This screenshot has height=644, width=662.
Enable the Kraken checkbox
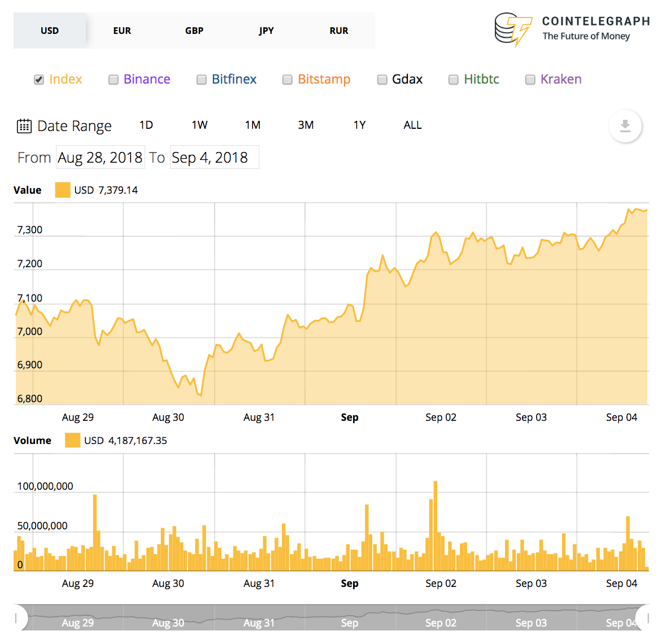530,80
